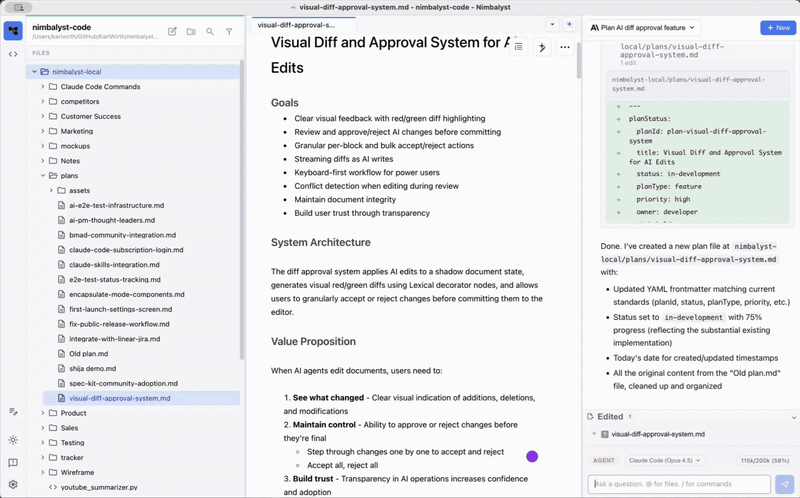800x498 pixels.
Task: Click the AGENT mode label button
Action: point(604,460)
